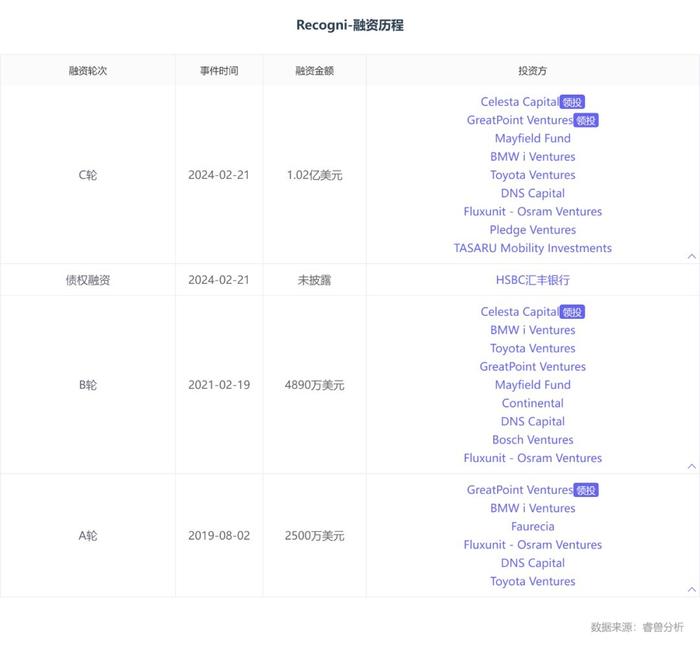Viewport: 700px width, 655px height.
Task: Click the 融资轮次 column header
Action: pyautogui.click(x=88, y=71)
